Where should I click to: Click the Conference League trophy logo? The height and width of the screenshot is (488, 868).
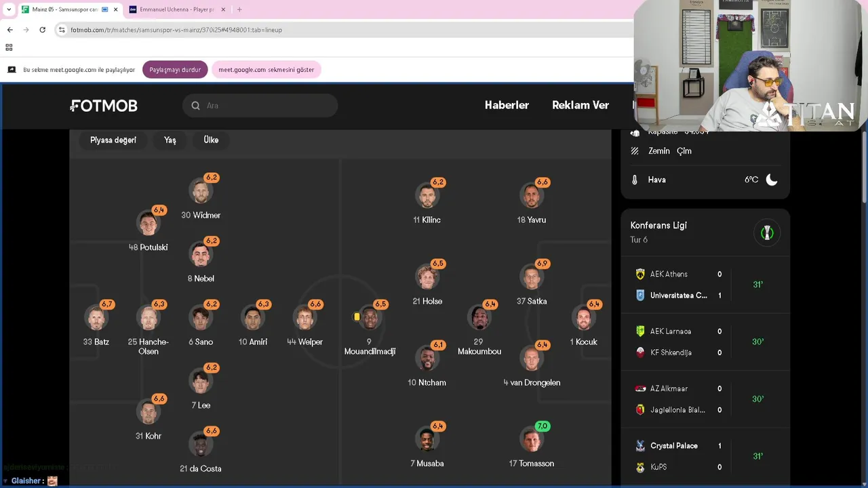coord(767,232)
